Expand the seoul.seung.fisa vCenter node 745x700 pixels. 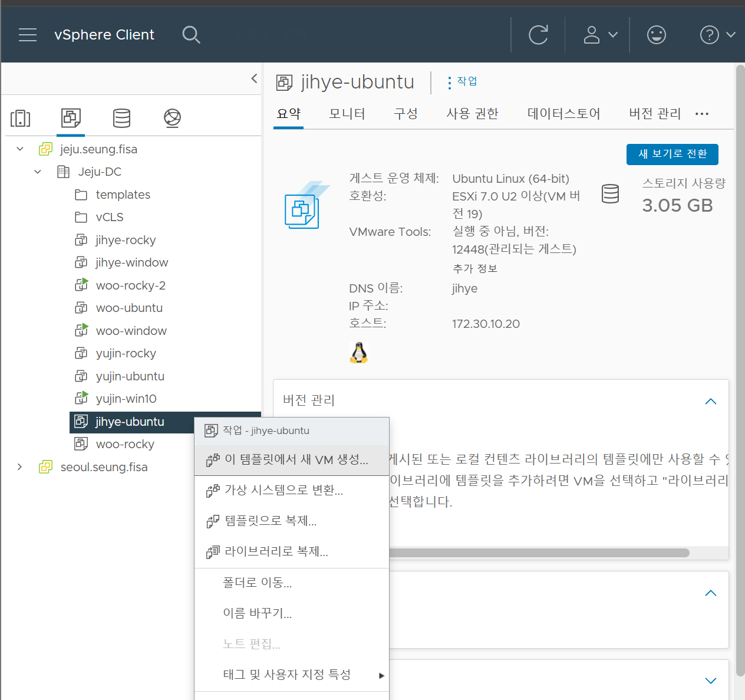point(20,467)
